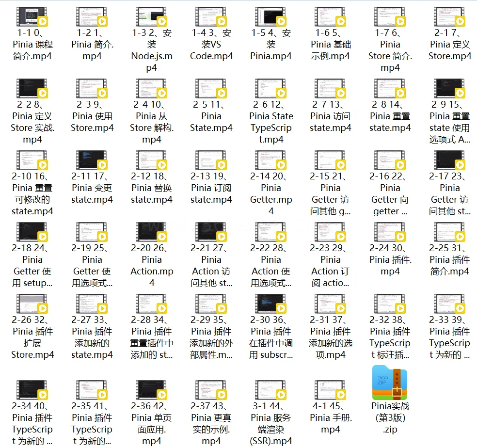Select the video icon for 1-2 1、Pinia 简介.mp4
Viewport: 477px width, 448px height.
(92, 16)
